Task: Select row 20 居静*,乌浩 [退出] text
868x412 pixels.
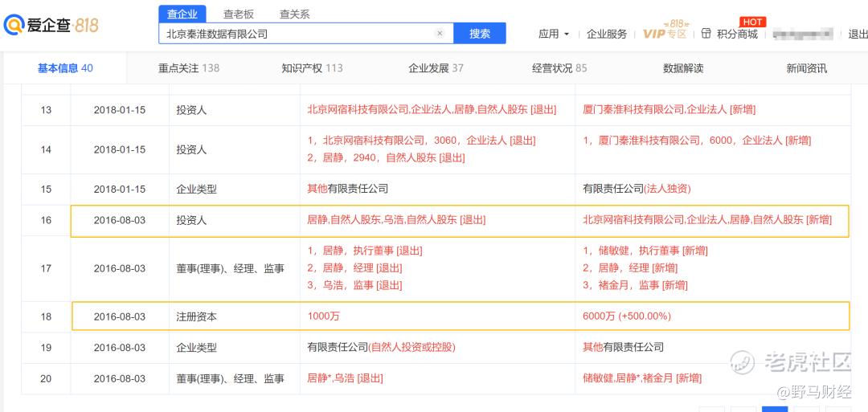Action: [345, 379]
